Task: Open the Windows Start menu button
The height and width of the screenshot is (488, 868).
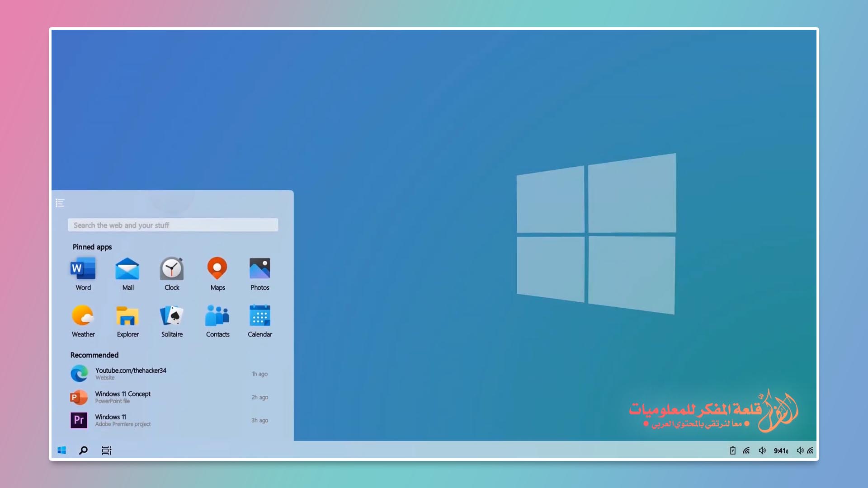Action: click(61, 450)
